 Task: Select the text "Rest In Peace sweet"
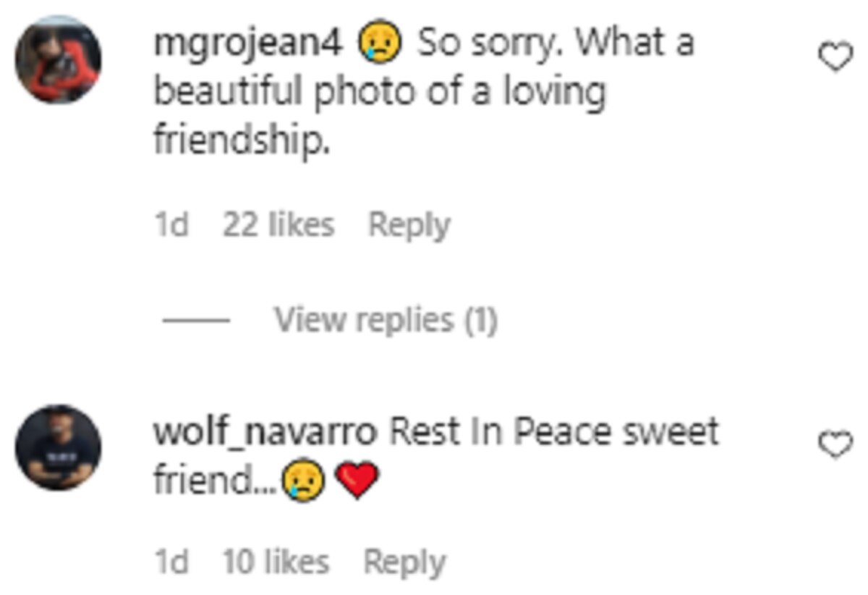coord(555,432)
